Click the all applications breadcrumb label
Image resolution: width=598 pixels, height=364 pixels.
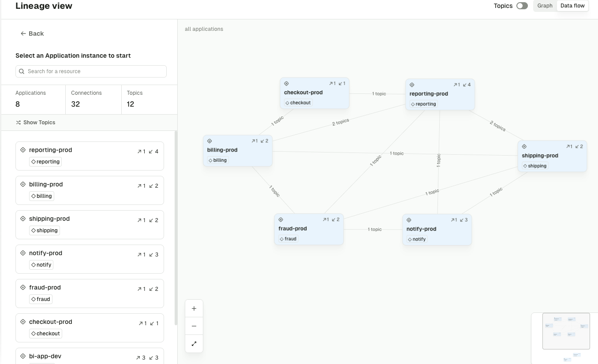204,29
